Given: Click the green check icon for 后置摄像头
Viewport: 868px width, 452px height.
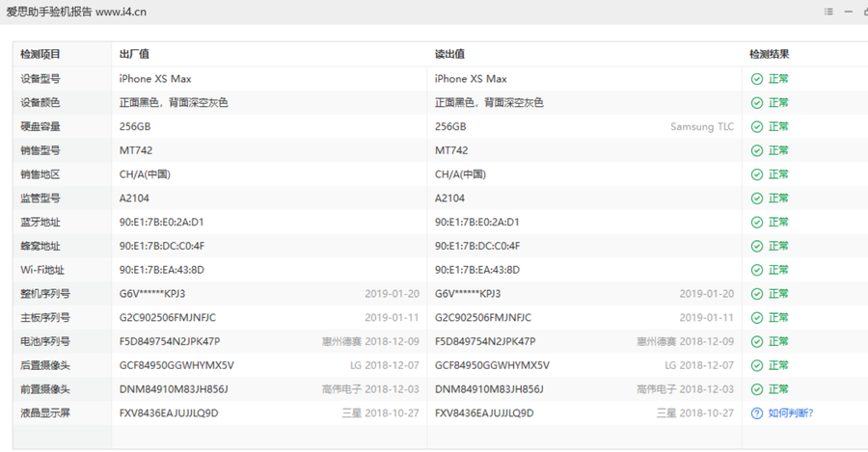Looking at the screenshot, I should pos(757,365).
